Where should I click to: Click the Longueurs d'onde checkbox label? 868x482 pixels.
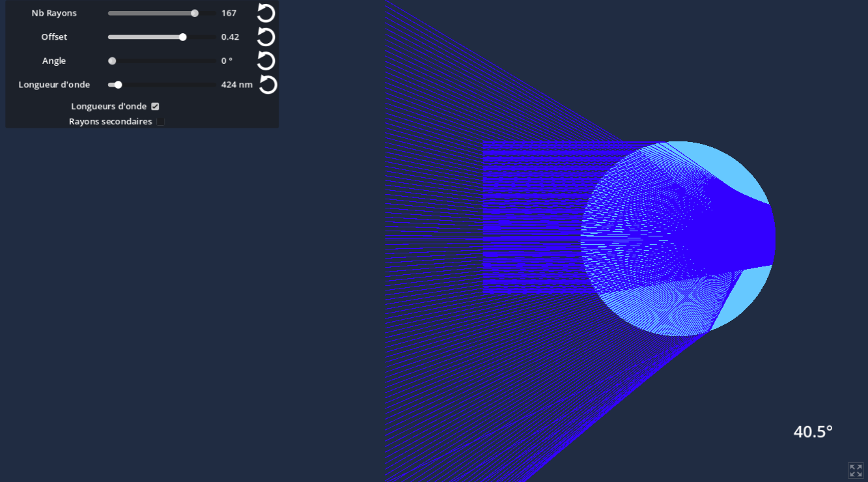109,106
